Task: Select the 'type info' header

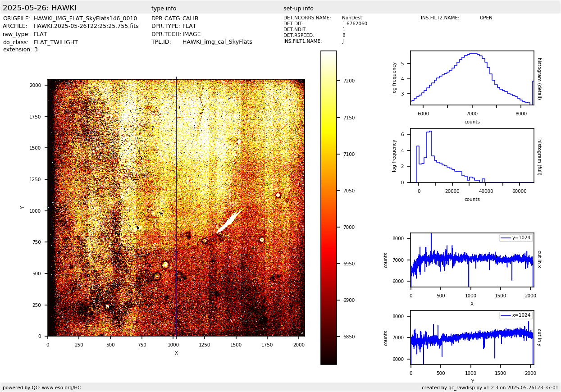Action: click(164, 9)
